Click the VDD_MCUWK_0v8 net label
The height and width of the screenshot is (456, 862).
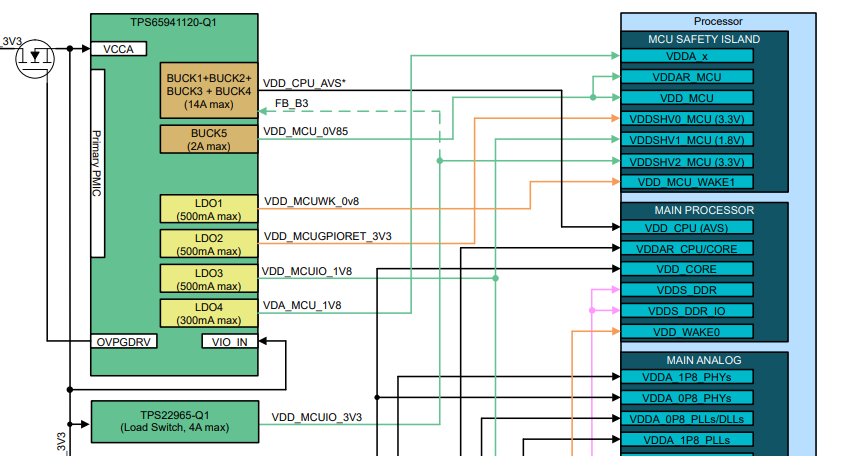coord(311,201)
